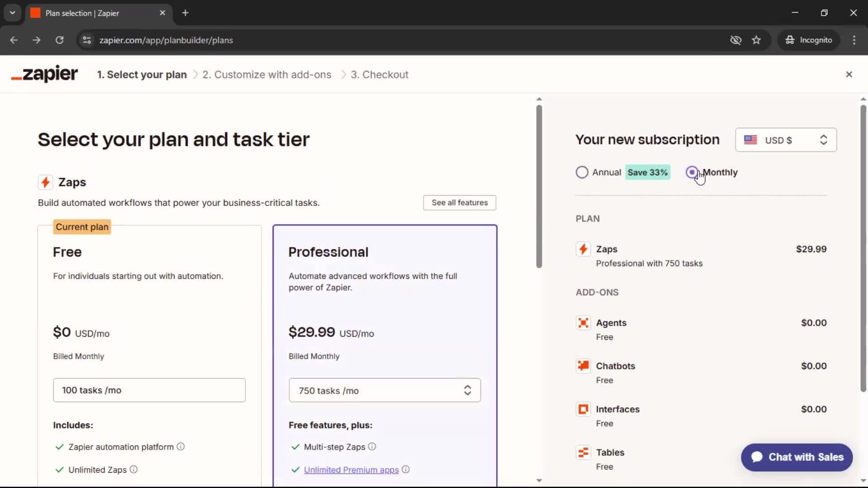Image resolution: width=868 pixels, height=488 pixels.
Task: Click the Save 33% badge
Action: (647, 172)
